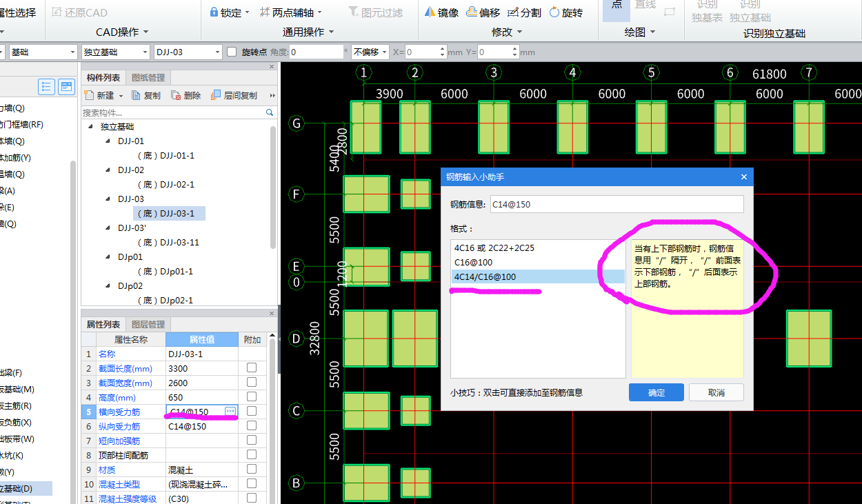Switch navigation to list view icon
The width and height of the screenshot is (862, 504).
(47, 86)
